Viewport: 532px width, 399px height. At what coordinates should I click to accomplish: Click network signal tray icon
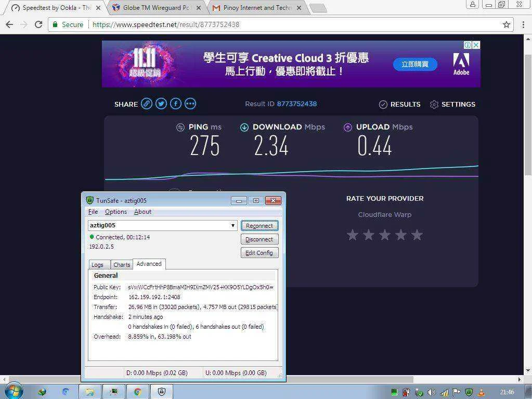pos(444,393)
